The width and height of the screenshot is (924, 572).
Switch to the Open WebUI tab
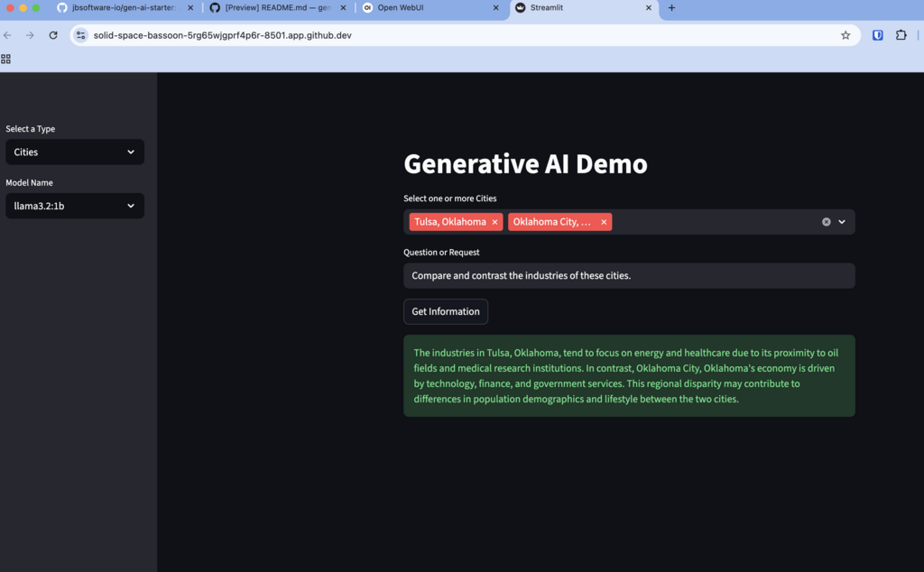point(424,8)
